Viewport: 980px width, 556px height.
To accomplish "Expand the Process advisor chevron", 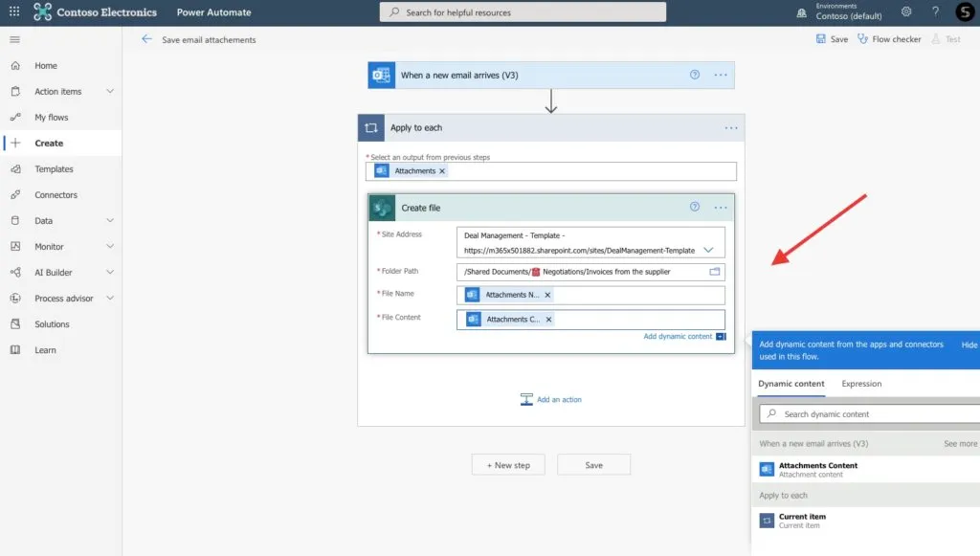I will pos(110,298).
